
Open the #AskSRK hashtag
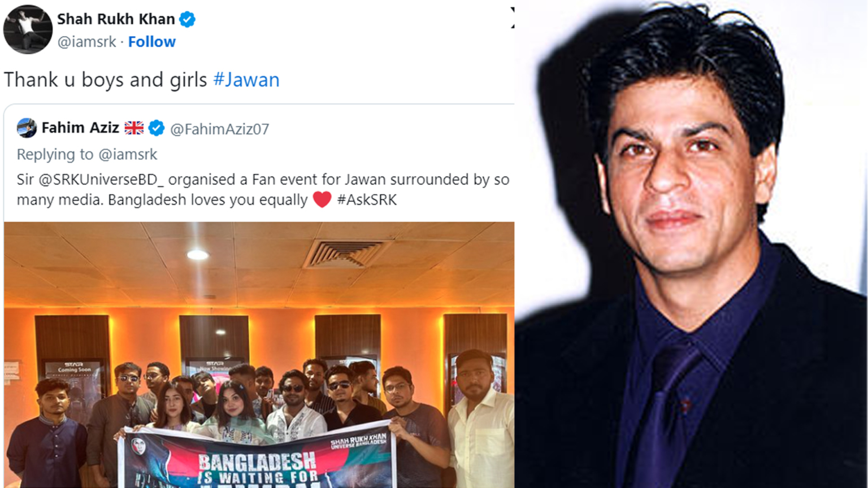pyautogui.click(x=367, y=200)
